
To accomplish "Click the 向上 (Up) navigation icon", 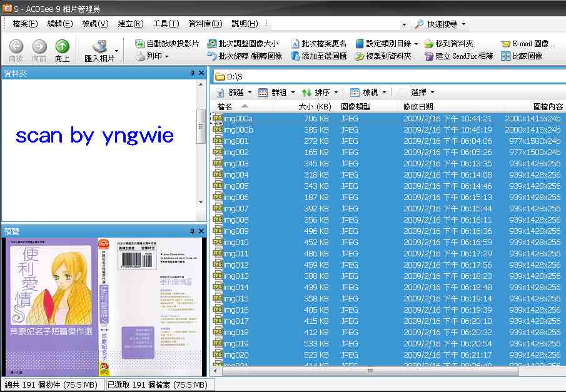I will [62, 46].
